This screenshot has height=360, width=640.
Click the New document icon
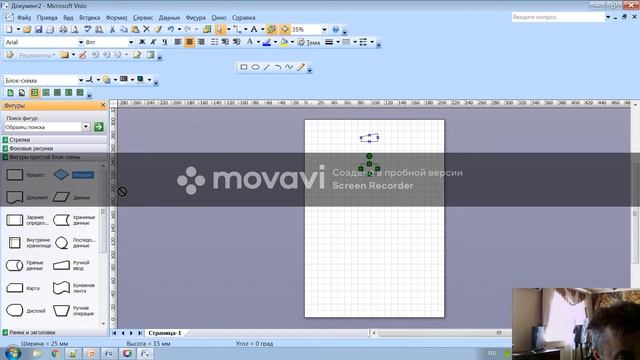click(x=9, y=29)
